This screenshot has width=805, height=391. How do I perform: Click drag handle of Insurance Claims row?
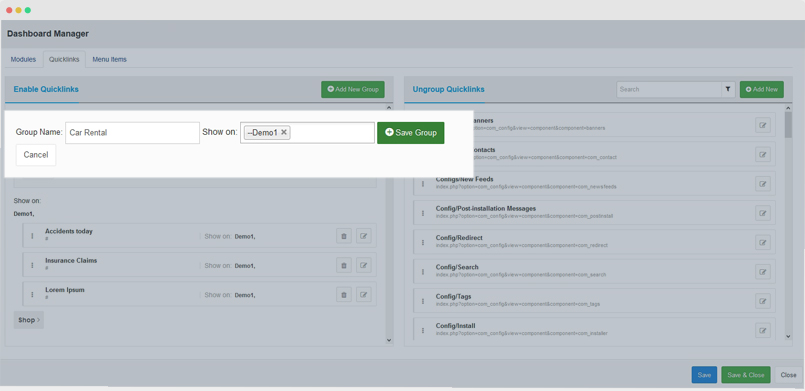pyautogui.click(x=32, y=265)
